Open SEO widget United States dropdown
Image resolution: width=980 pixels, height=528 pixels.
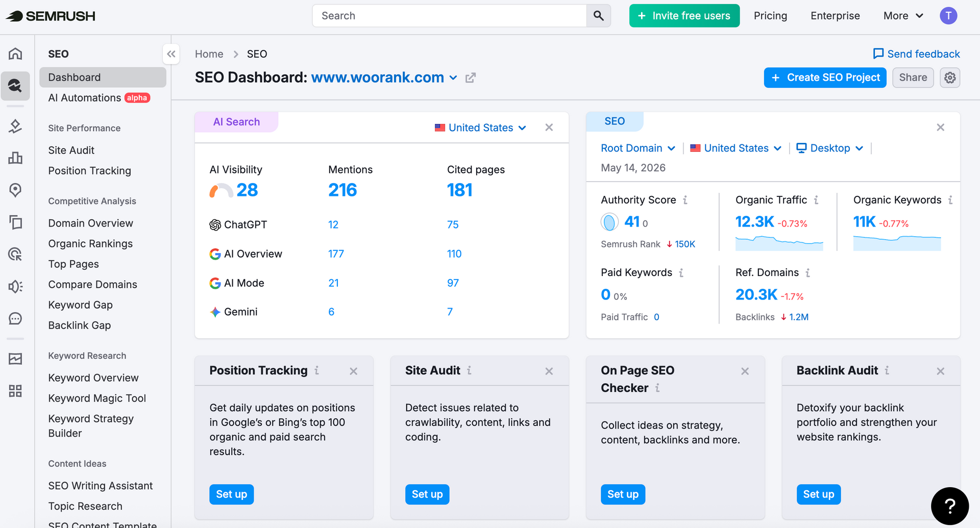(x=736, y=148)
